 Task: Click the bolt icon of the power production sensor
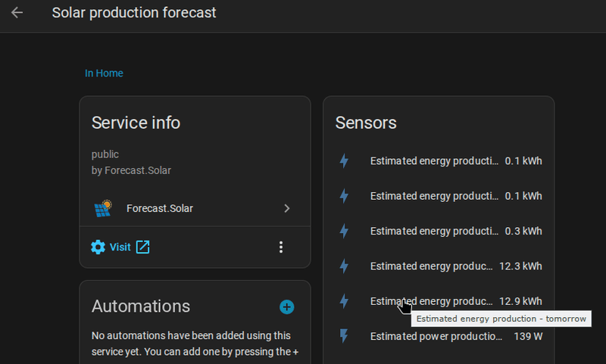[x=344, y=336]
